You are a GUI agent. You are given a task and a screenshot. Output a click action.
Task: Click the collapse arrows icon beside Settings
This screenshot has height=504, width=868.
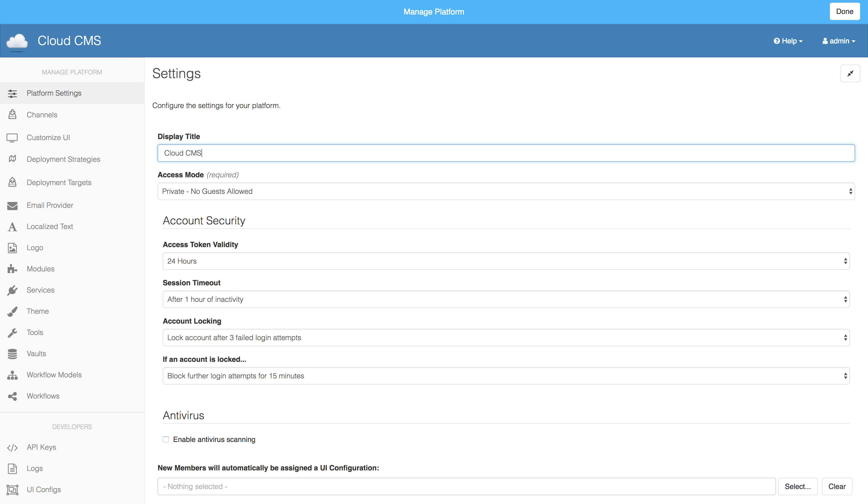(850, 73)
